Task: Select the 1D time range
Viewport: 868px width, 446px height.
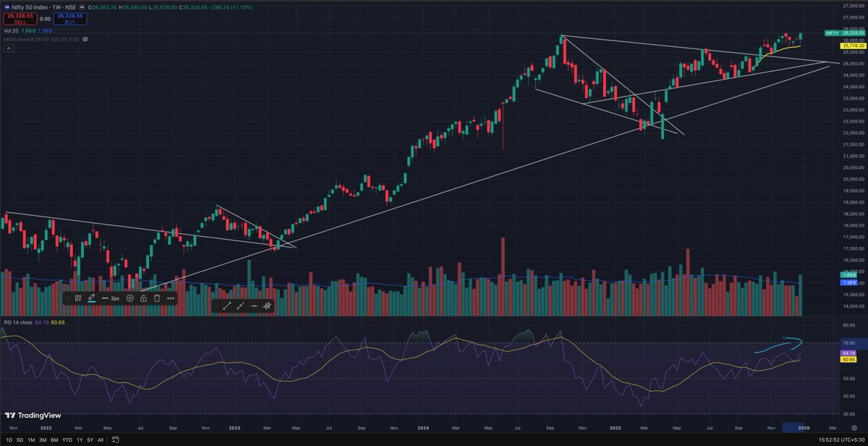Action: point(9,439)
